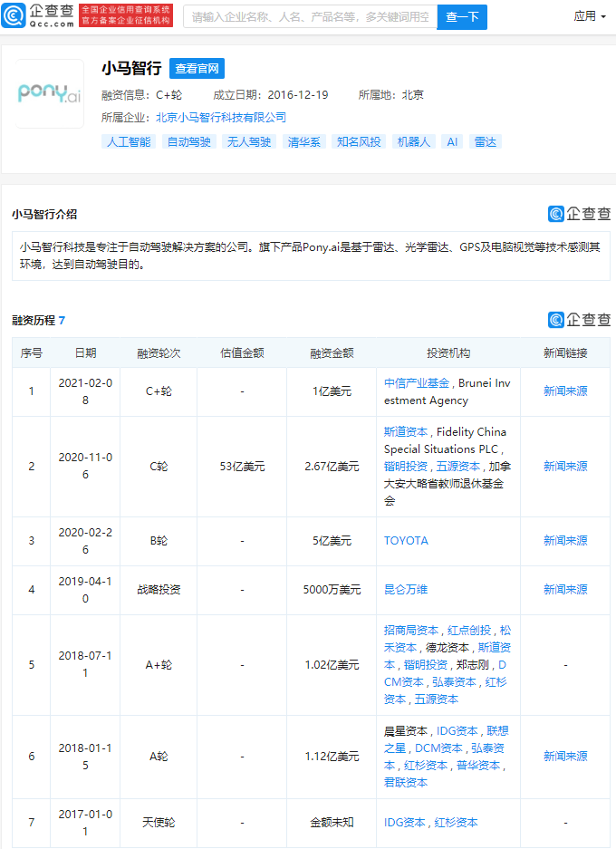This screenshot has height=849, width=616.
Task: Click the 融资金额 column header
Action: (x=332, y=353)
